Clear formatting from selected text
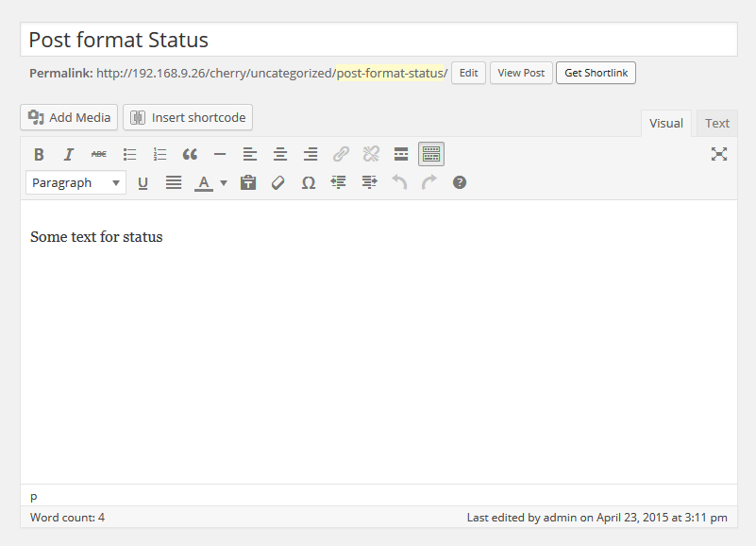 tap(277, 181)
